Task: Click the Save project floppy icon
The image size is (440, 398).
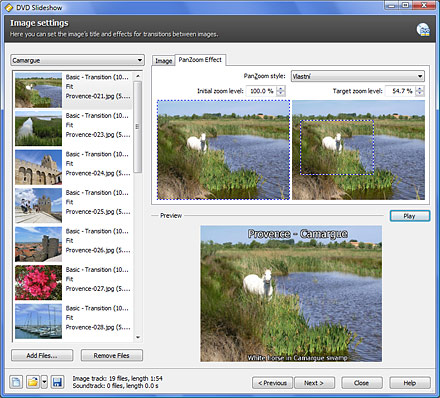Action: pos(57,382)
